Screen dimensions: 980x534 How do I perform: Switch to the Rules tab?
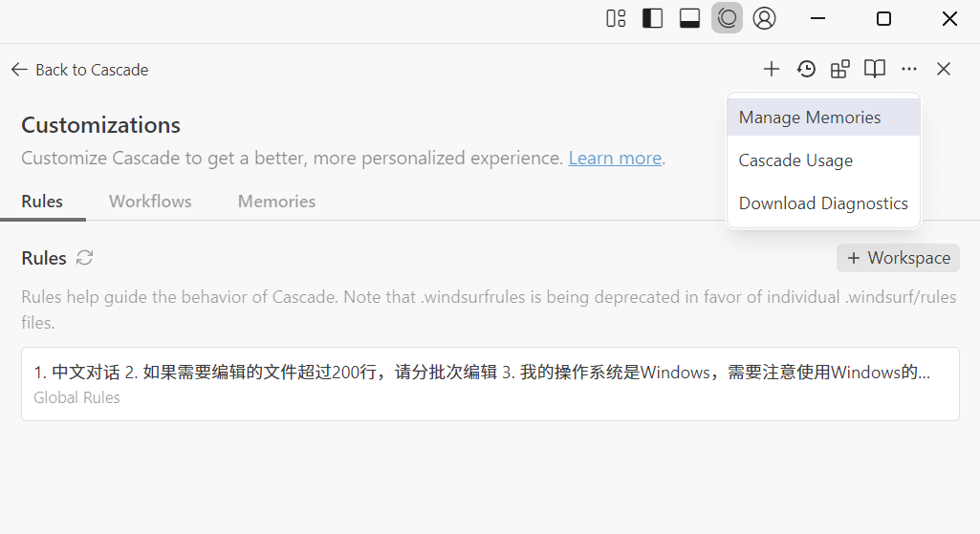tap(42, 202)
